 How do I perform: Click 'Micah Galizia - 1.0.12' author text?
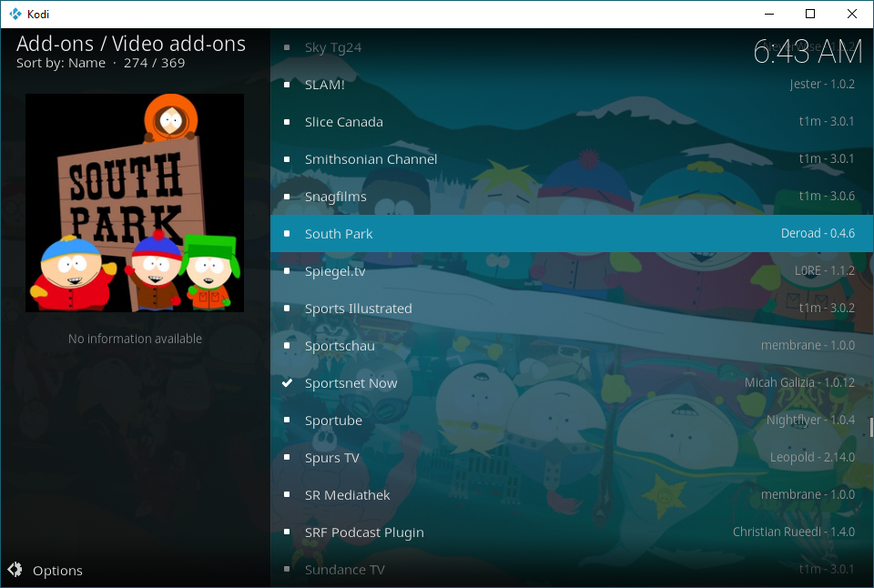(x=799, y=383)
